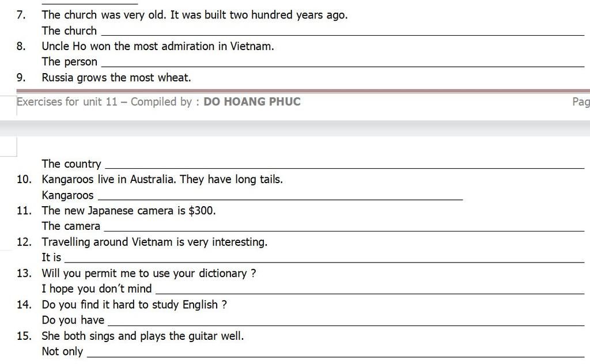Click the gray page break gap between pages
Viewport: 590px width, 364px height.
click(295, 128)
